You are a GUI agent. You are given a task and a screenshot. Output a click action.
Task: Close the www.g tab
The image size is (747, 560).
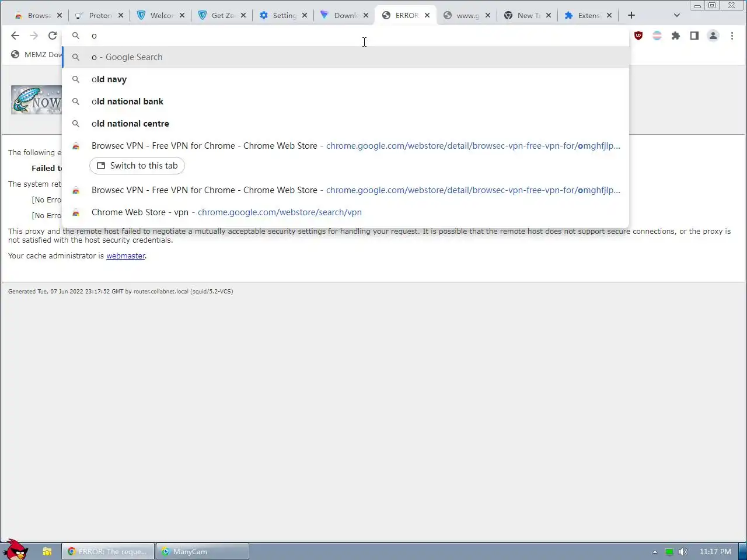tap(488, 15)
